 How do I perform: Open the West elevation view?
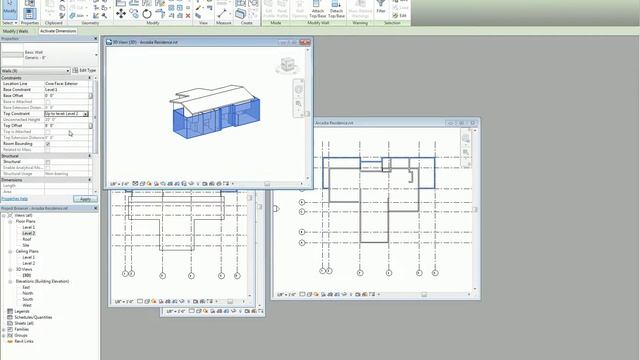[x=27, y=305]
